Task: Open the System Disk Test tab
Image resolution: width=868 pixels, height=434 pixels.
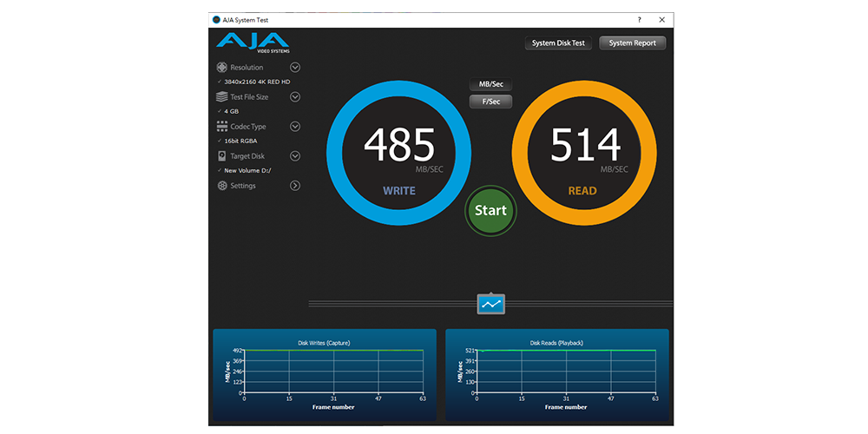Action: coord(558,43)
